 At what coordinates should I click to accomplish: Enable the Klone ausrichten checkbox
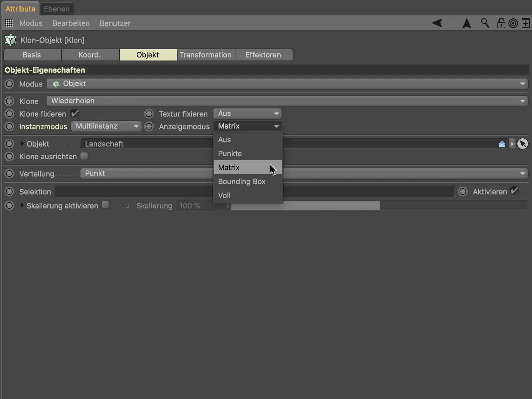click(84, 156)
